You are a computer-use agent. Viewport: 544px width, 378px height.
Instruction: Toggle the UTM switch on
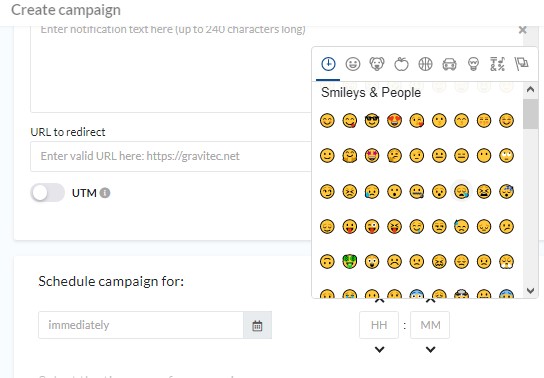coord(48,193)
